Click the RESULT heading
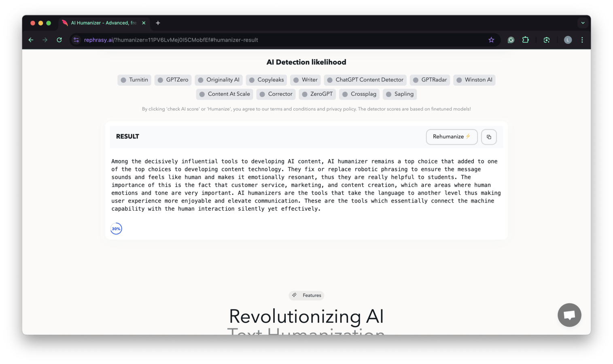Image resolution: width=613 pixels, height=364 pixels. [127, 136]
